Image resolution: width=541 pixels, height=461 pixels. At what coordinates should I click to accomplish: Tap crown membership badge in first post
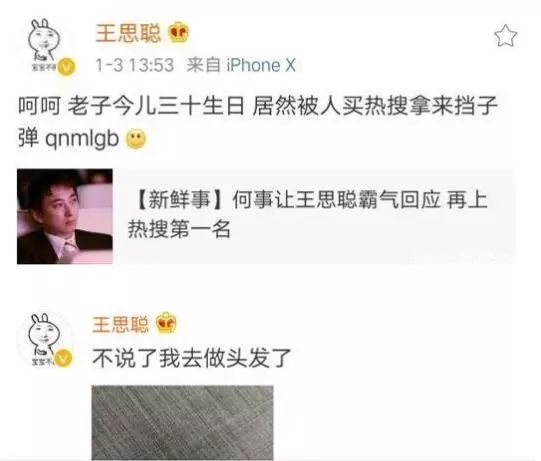(179, 32)
